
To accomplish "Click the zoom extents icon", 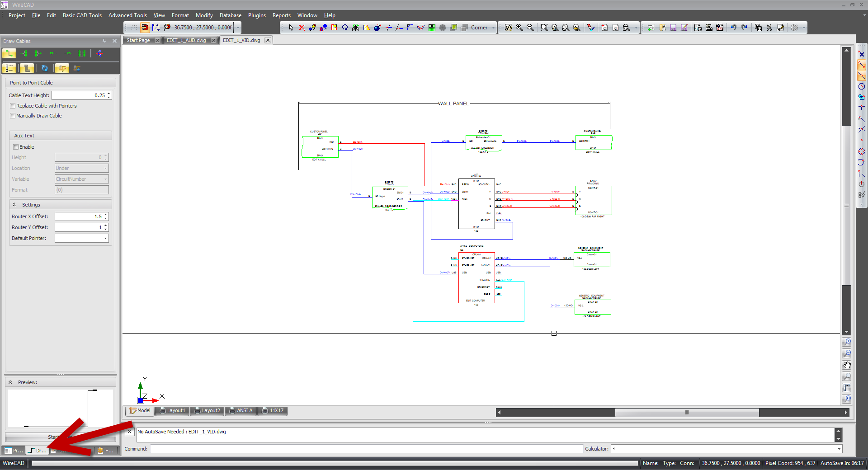I will tap(544, 28).
